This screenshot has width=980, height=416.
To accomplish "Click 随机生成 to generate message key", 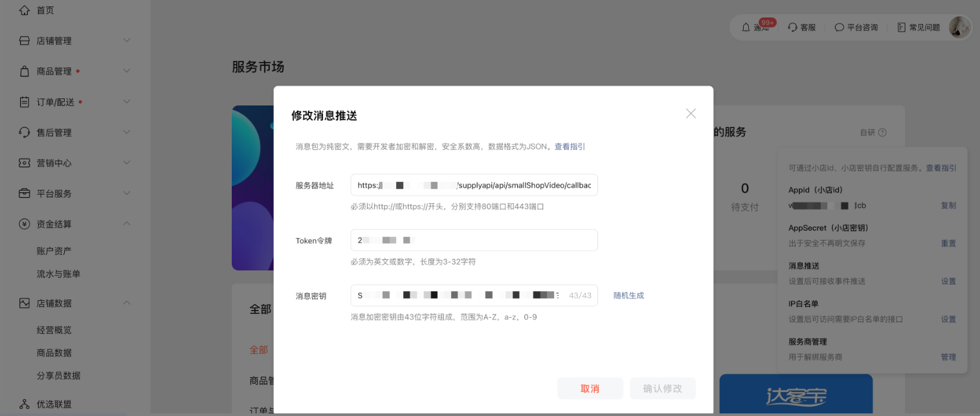I will [629, 296].
